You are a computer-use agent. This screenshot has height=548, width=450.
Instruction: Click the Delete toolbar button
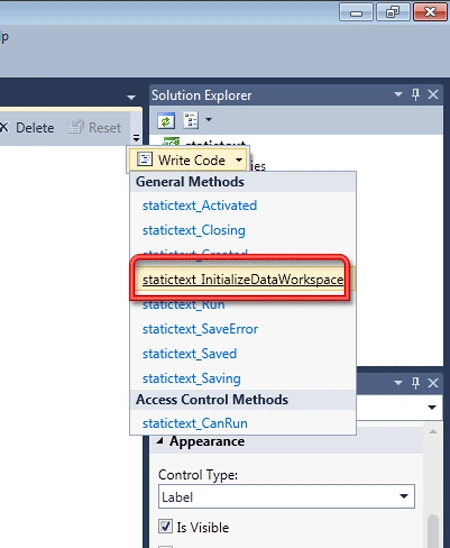point(27,128)
